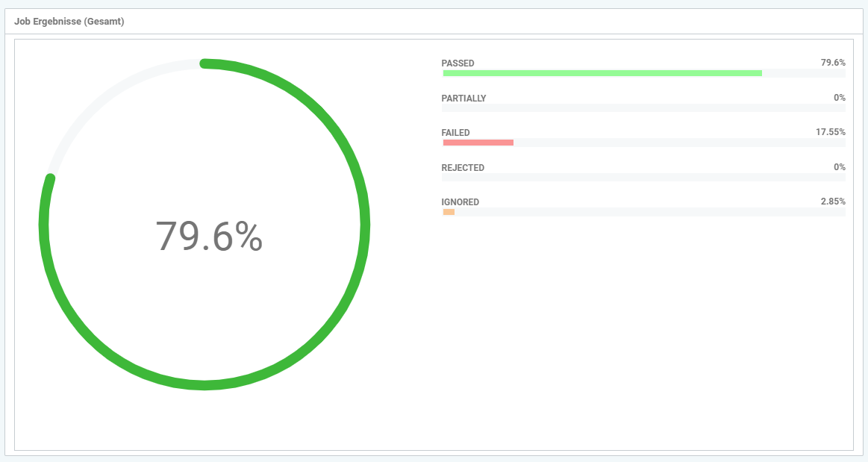This screenshot has width=868, height=462.
Task: Click the 0% value in REJECTED row
Action: pos(840,167)
